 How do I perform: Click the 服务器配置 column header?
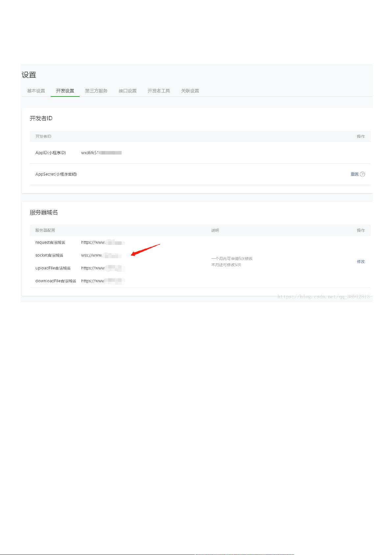(45, 230)
